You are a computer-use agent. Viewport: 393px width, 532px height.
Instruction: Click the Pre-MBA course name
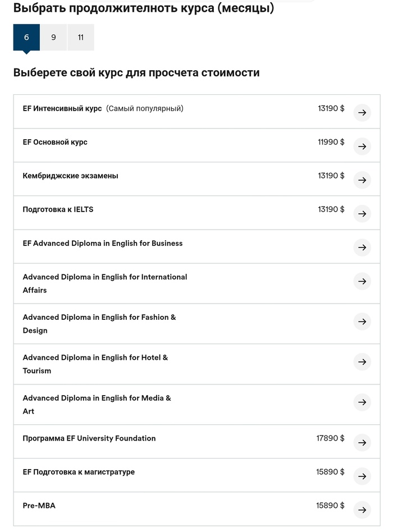(x=39, y=506)
